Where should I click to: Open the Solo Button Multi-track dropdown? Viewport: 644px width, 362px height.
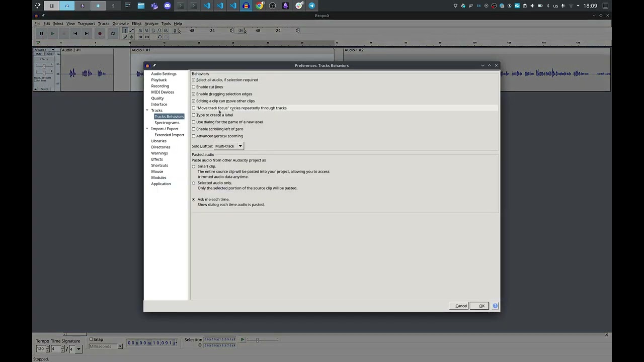[229, 146]
